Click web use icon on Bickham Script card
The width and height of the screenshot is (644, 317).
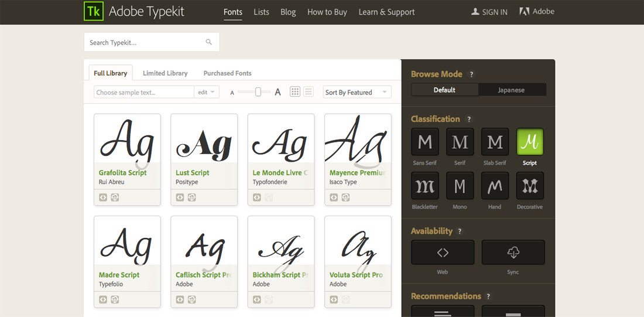click(x=256, y=300)
